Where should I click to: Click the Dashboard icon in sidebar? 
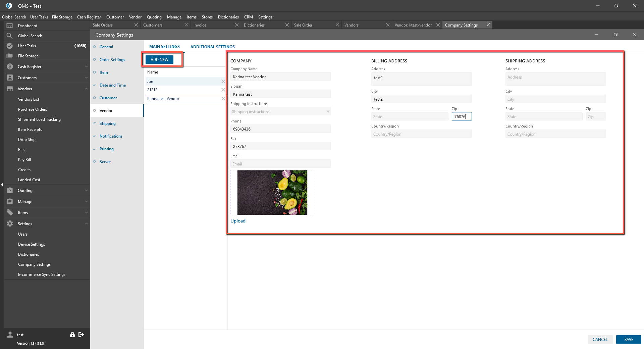tap(10, 26)
